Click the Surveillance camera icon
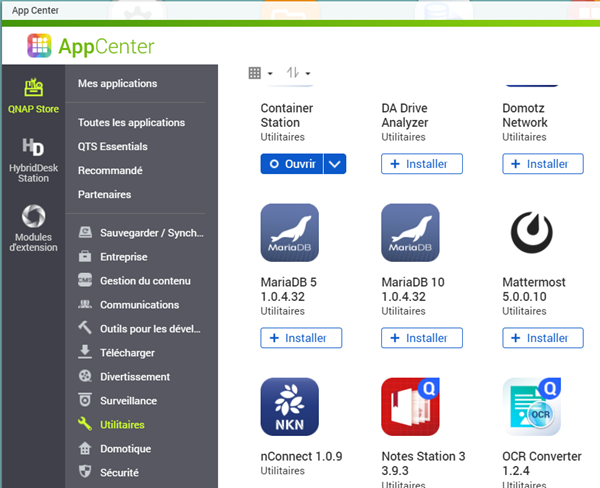The image size is (600, 488). (x=85, y=400)
